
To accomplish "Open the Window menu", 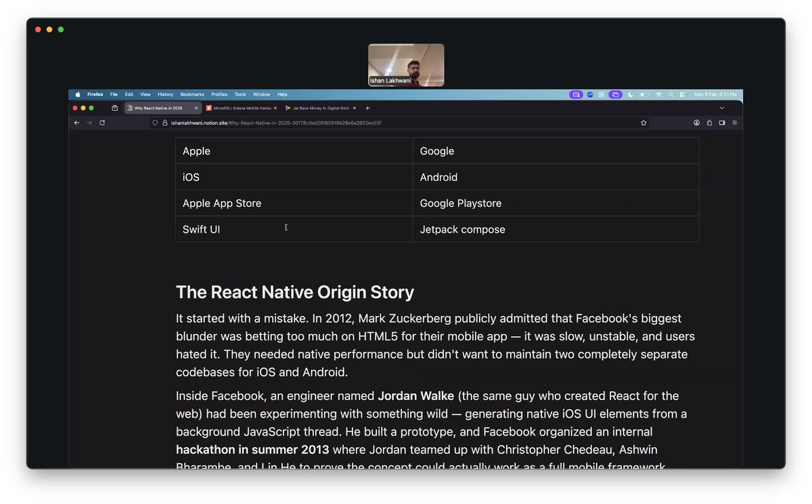I will 262,95.
